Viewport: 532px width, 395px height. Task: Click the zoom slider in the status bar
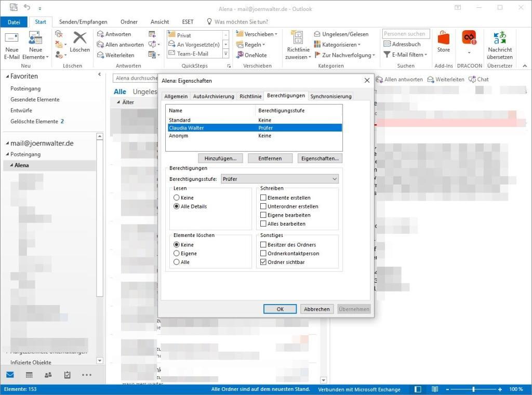point(473,389)
